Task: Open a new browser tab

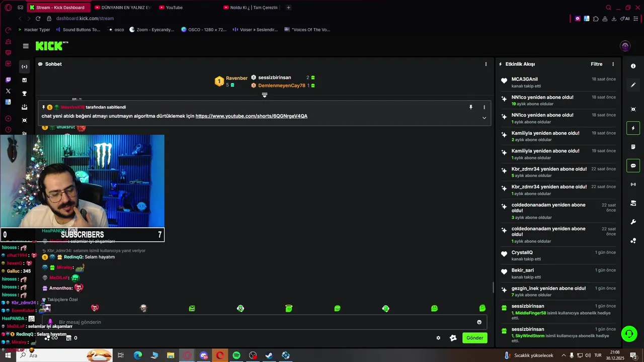Action: click(x=288, y=8)
